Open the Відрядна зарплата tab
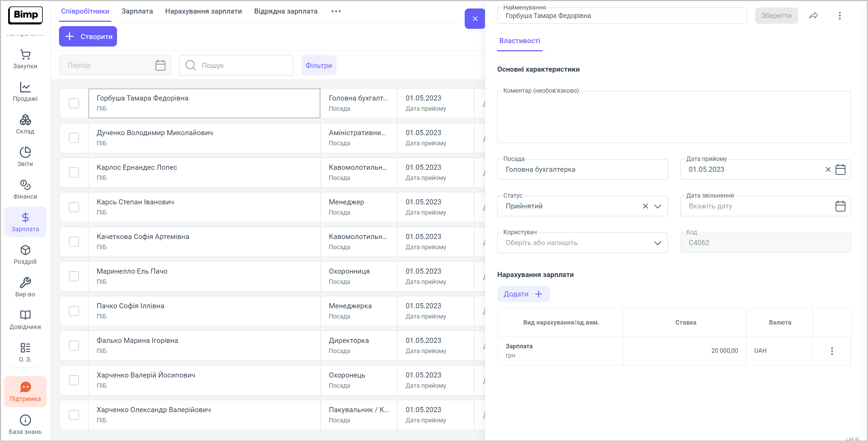Viewport: 868px width, 442px height. (x=286, y=11)
